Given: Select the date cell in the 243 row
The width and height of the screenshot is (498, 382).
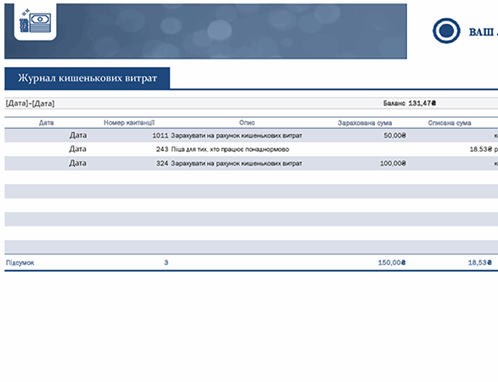Looking at the screenshot, I should tap(78, 149).
